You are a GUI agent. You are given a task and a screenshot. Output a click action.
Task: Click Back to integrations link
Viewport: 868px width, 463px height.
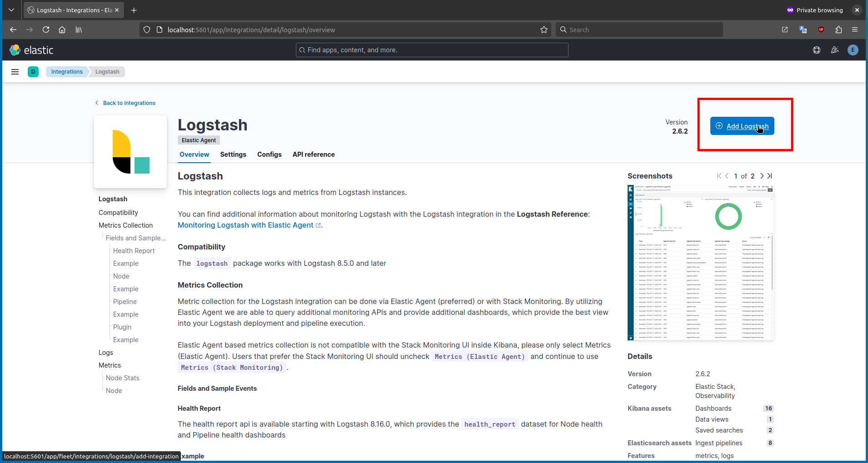(x=125, y=103)
